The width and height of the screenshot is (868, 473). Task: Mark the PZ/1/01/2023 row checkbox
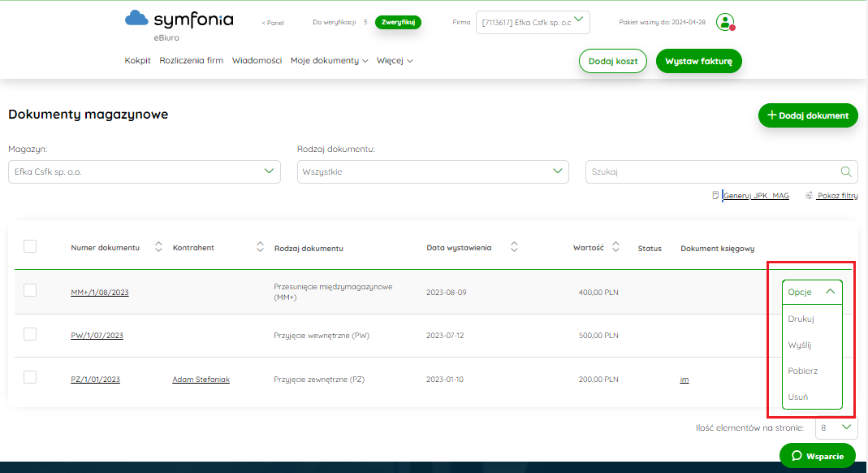point(30,377)
